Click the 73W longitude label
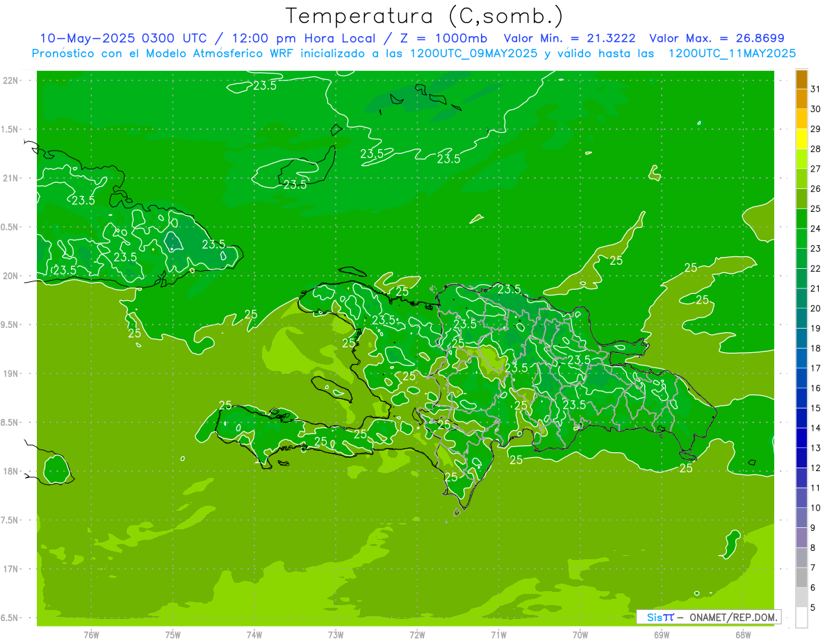 point(336,634)
